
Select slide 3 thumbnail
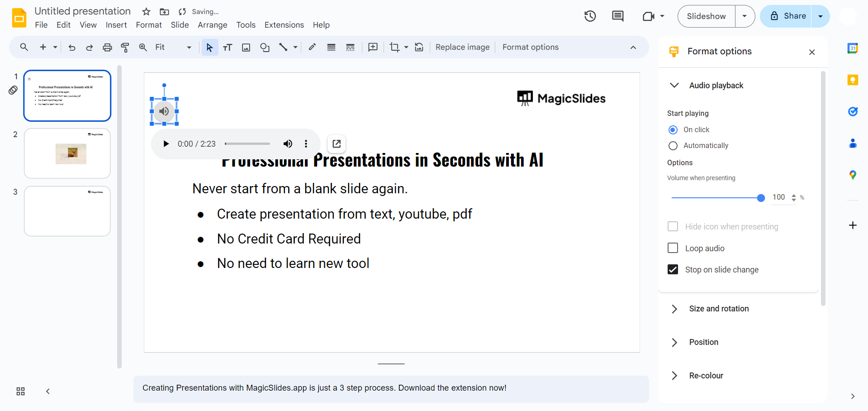click(67, 211)
